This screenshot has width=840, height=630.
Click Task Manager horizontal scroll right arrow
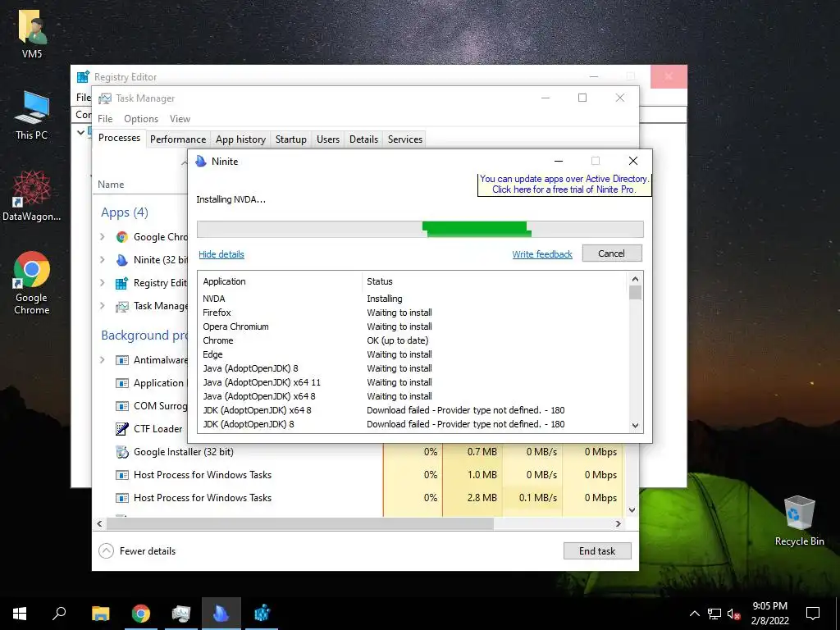point(619,524)
